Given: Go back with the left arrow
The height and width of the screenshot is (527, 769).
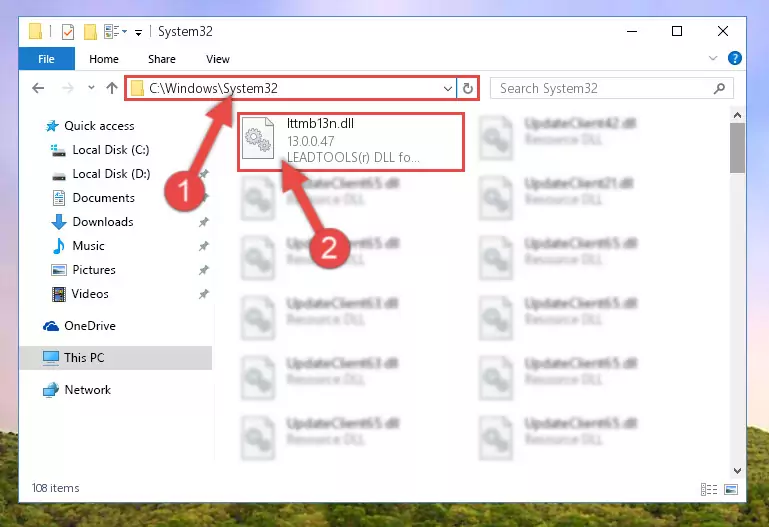Looking at the screenshot, I should point(38,88).
